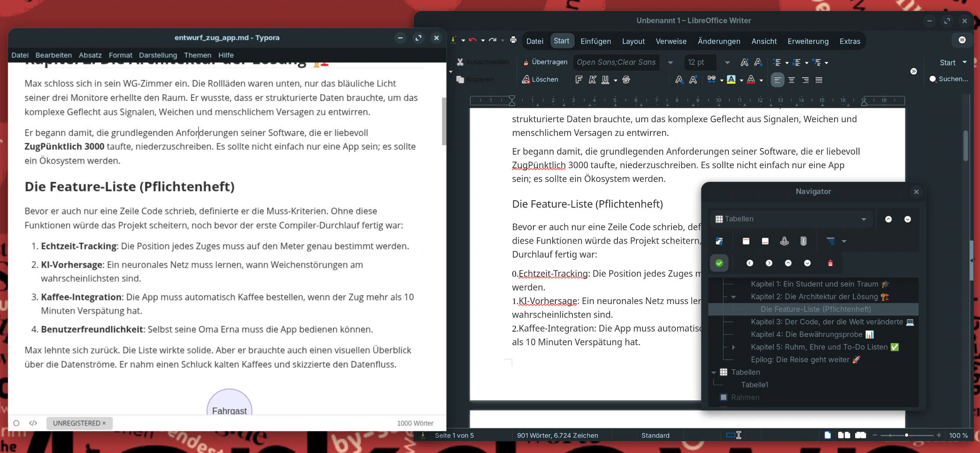Open the font name dropdown
The width and height of the screenshot is (980, 453).
click(670, 62)
